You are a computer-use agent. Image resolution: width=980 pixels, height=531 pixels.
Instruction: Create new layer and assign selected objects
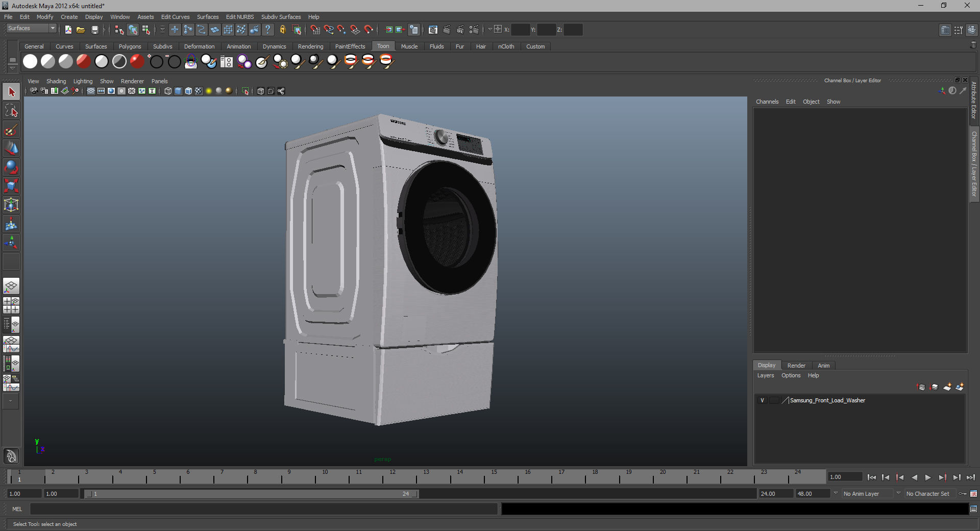[960, 387]
